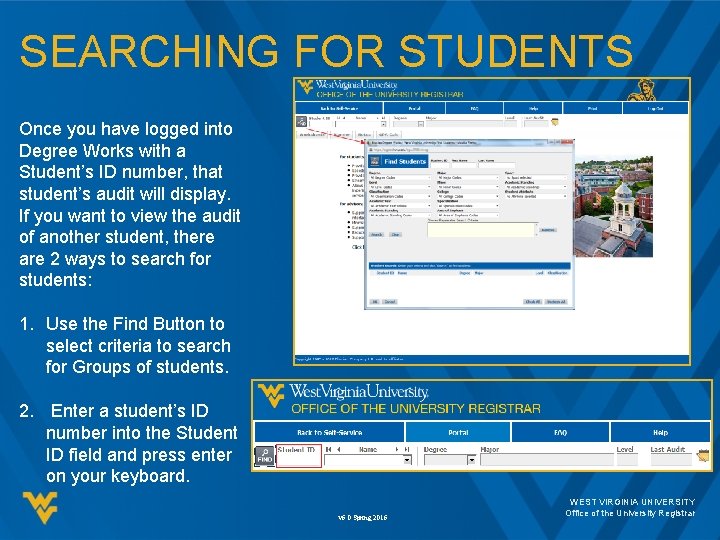
Task: Click the Clear button in the Find Students dialog
Action: click(x=395, y=235)
